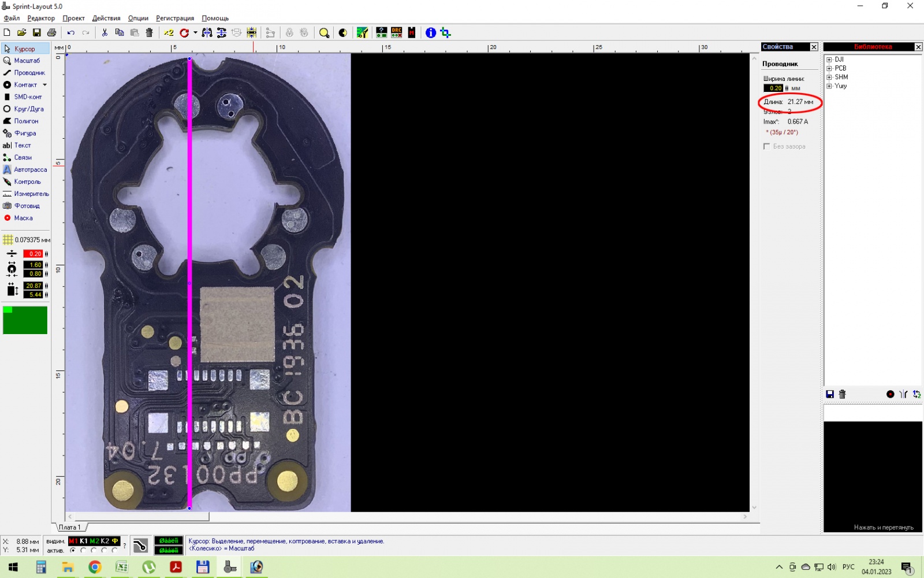Delete selection with the top toolbar trash can
Viewport: 924px width, 578px height.
coord(150,33)
